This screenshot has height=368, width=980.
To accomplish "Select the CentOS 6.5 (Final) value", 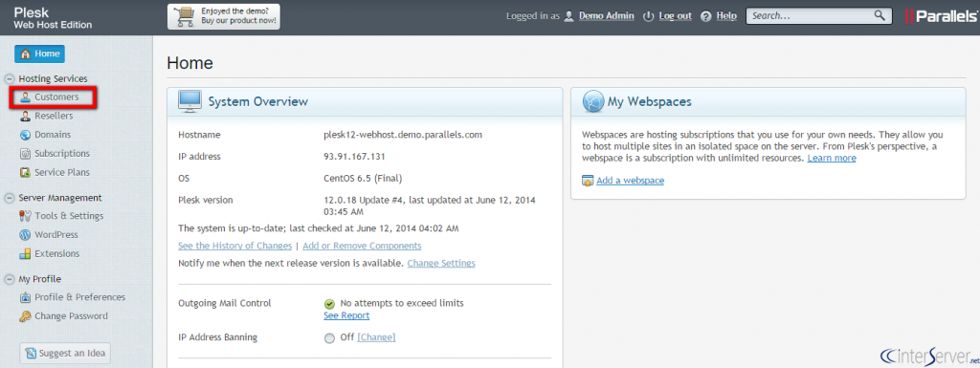I will click(x=363, y=179).
